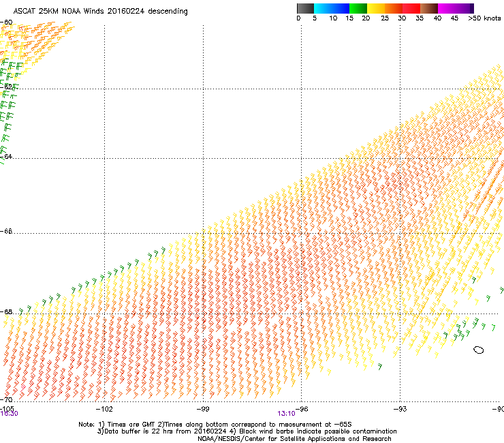Click the -66 latitude axis label
Image resolution: width=504 pixels, height=443 pixels.
pyautogui.click(x=6, y=231)
